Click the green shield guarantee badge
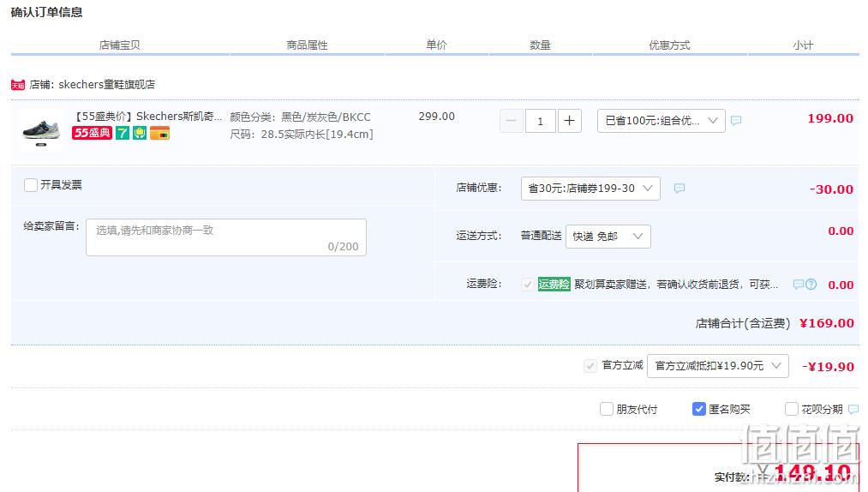Screen dimensions: 868x492 coord(140,133)
